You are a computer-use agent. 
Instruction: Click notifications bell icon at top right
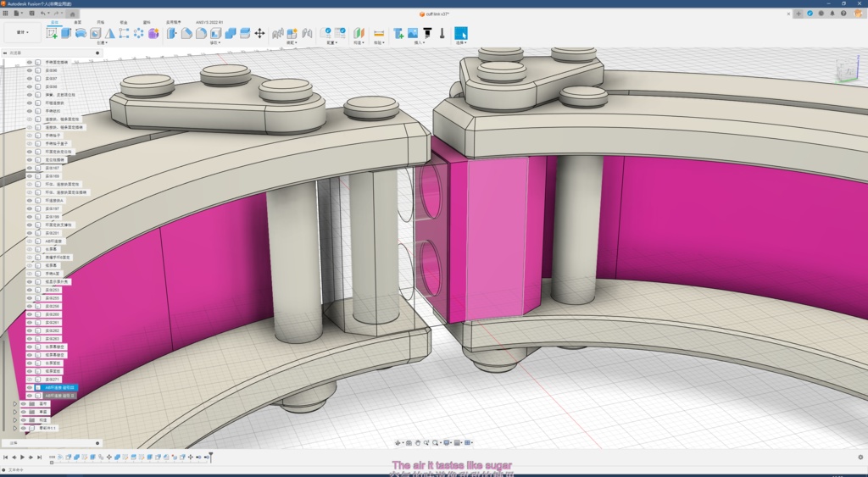[x=832, y=14]
